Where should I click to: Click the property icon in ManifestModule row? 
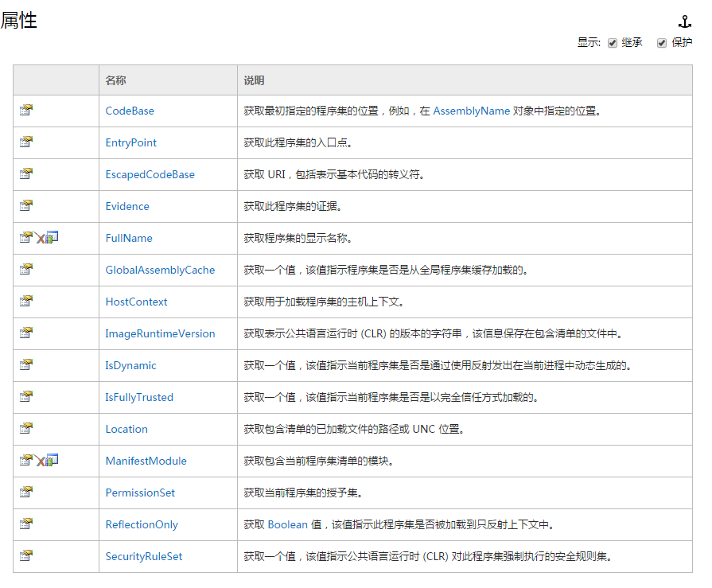[x=26, y=460]
